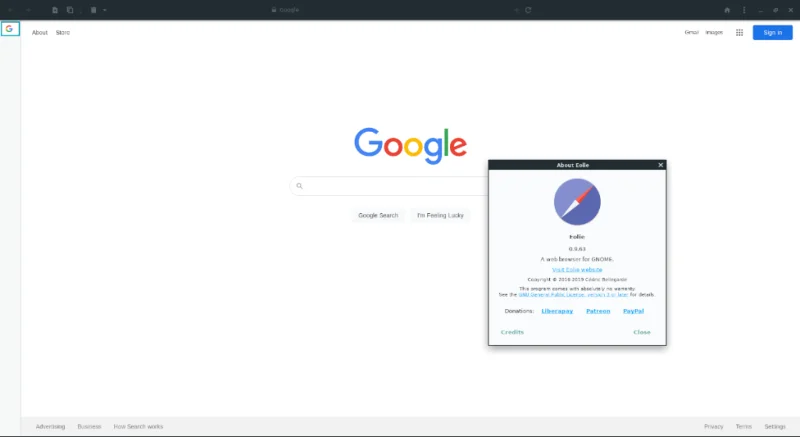
Task: Minimize the browser window
Action: tap(760, 10)
